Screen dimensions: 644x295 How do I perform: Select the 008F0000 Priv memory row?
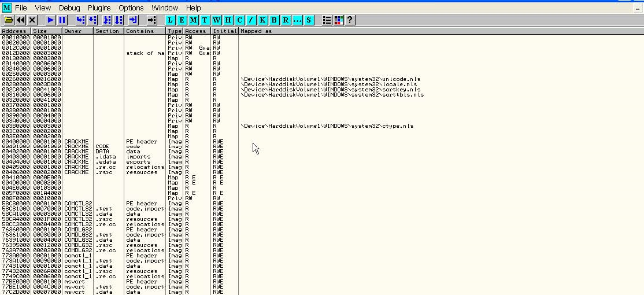[322, 198]
